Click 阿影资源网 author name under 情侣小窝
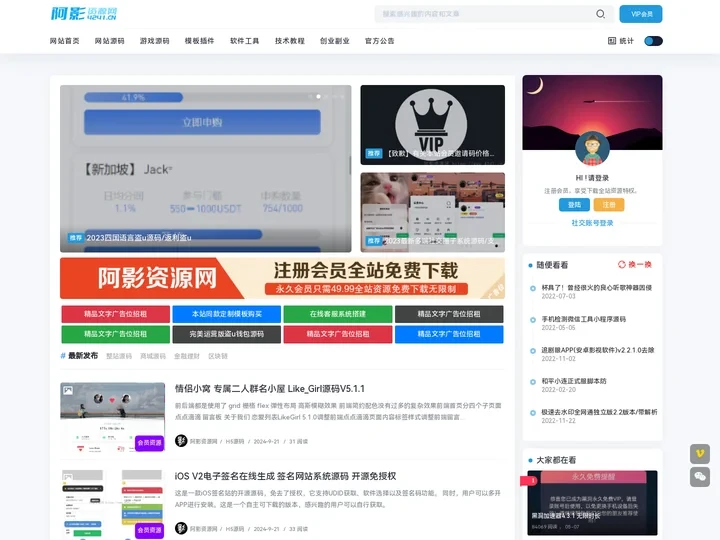 pos(203,441)
